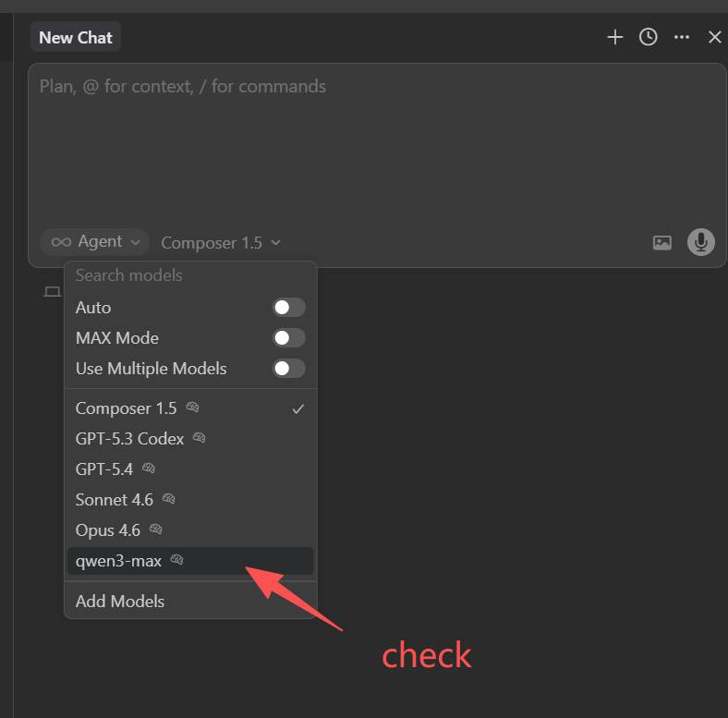Open the three-dots more options menu
This screenshot has height=718, width=728.
(682, 37)
